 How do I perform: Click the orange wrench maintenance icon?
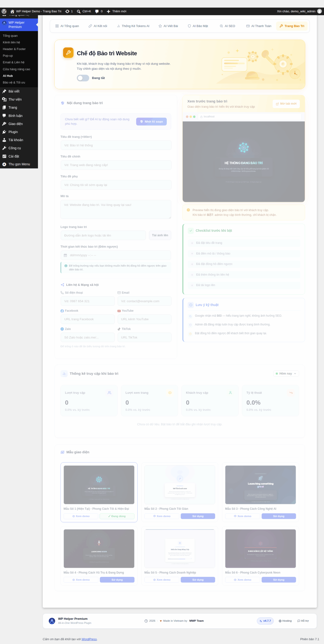point(68,53)
